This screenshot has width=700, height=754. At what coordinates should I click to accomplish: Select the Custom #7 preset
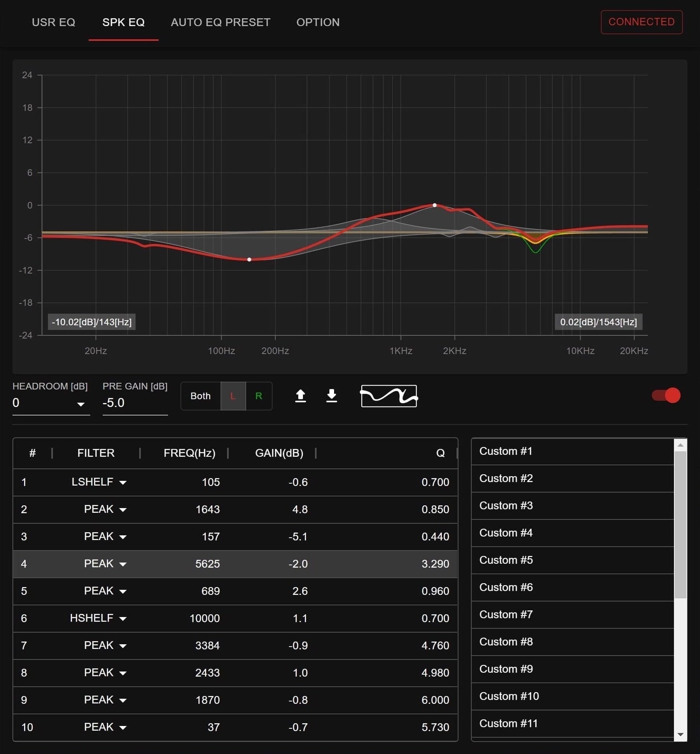pyautogui.click(x=572, y=615)
